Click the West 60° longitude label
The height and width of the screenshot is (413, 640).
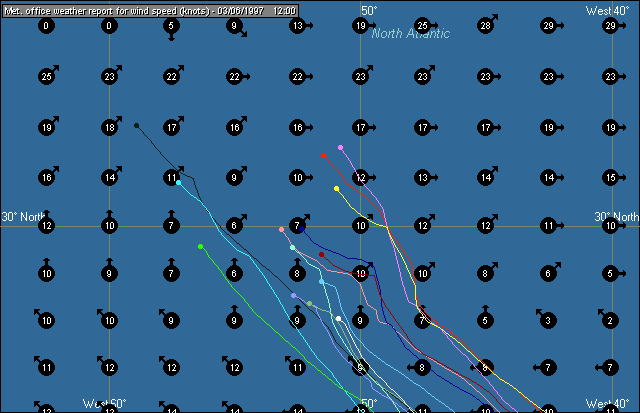tap(105, 404)
